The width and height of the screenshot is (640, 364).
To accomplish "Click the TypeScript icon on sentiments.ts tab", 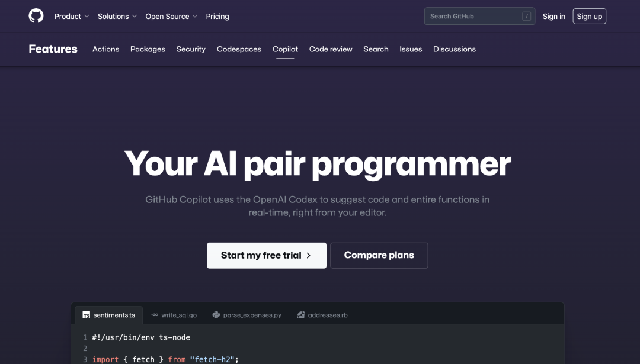I will 86,315.
